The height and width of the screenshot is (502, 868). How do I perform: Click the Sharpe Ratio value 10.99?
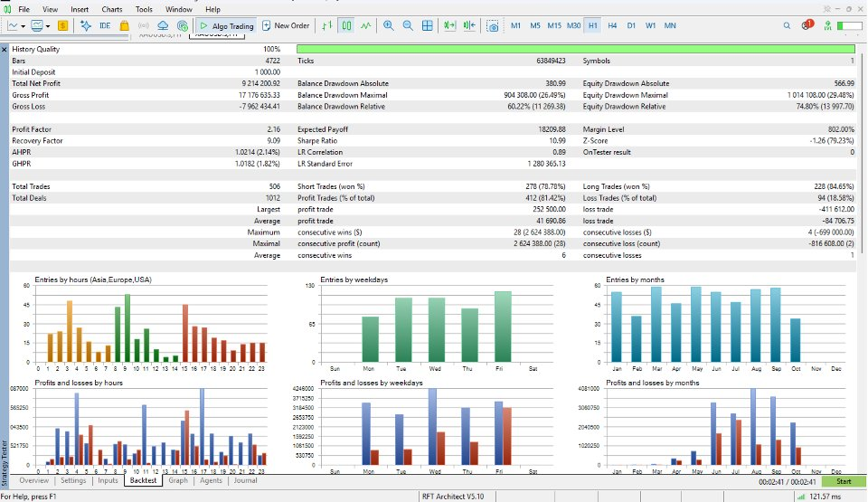557,141
